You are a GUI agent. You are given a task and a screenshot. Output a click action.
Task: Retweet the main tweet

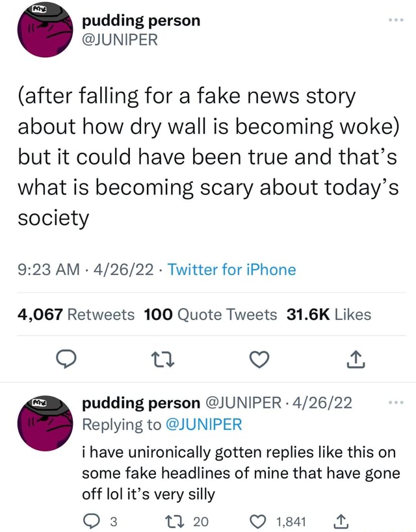click(162, 358)
